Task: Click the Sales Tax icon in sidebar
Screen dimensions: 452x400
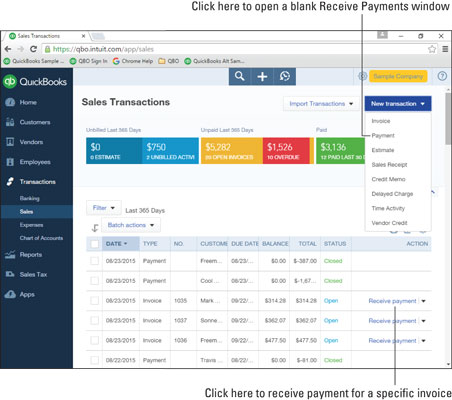Action: [10, 274]
